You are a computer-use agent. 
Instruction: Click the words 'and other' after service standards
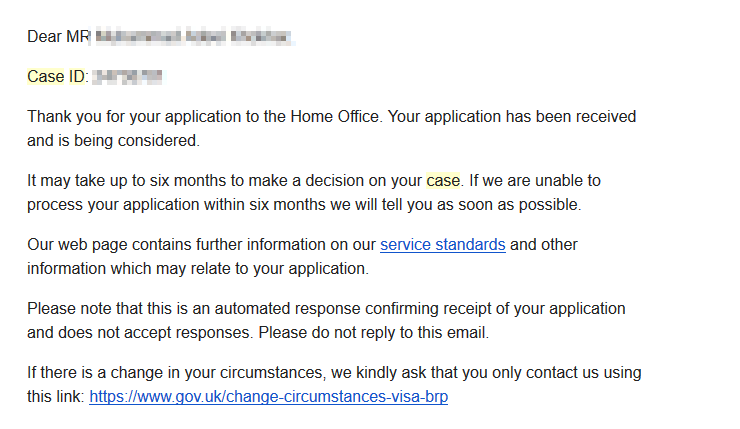[544, 244]
